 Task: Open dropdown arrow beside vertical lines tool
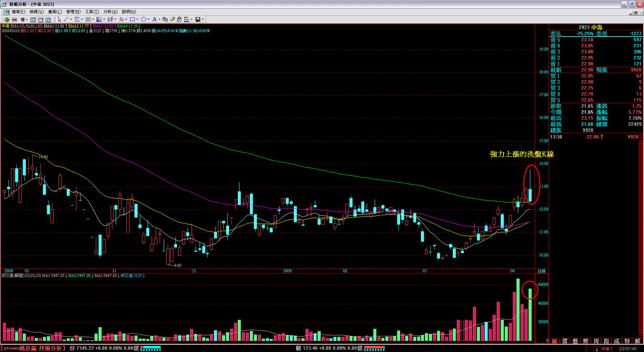tap(93, 19)
